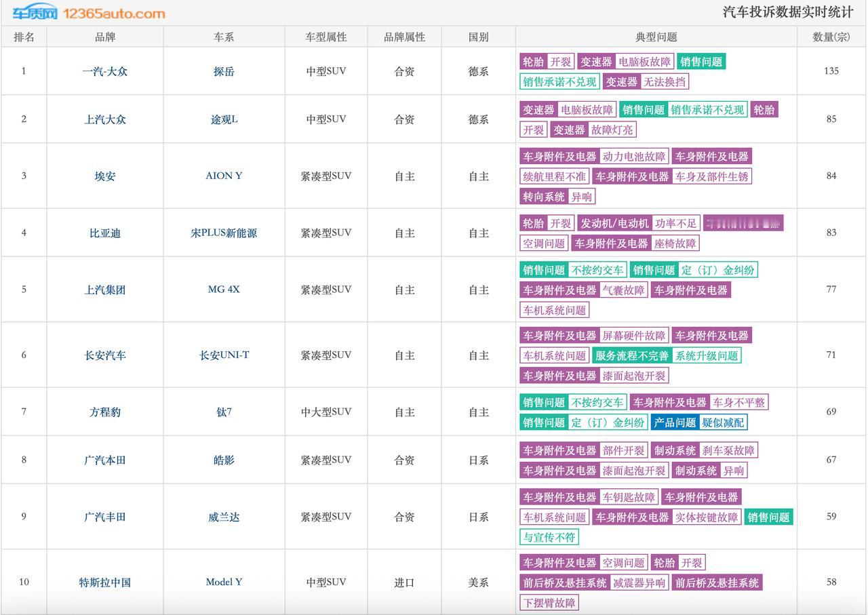
Task: Open the 宋PLUS新能源 model link
Action: [x=224, y=233]
